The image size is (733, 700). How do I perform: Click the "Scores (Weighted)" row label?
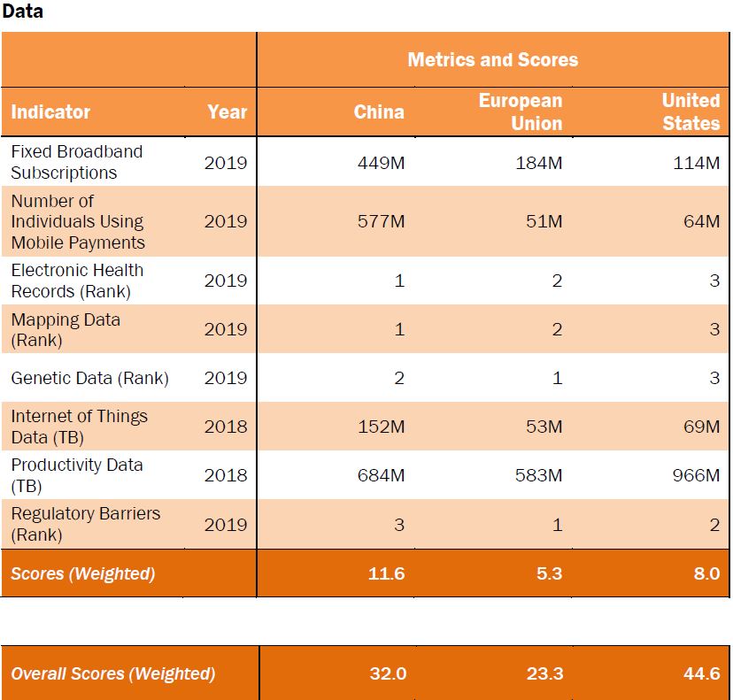(82, 573)
